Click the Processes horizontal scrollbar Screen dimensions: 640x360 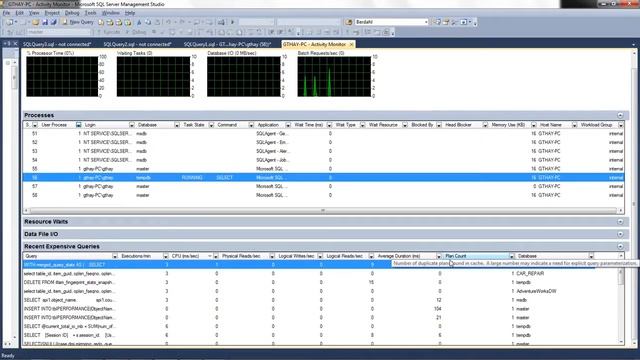pos(323,211)
